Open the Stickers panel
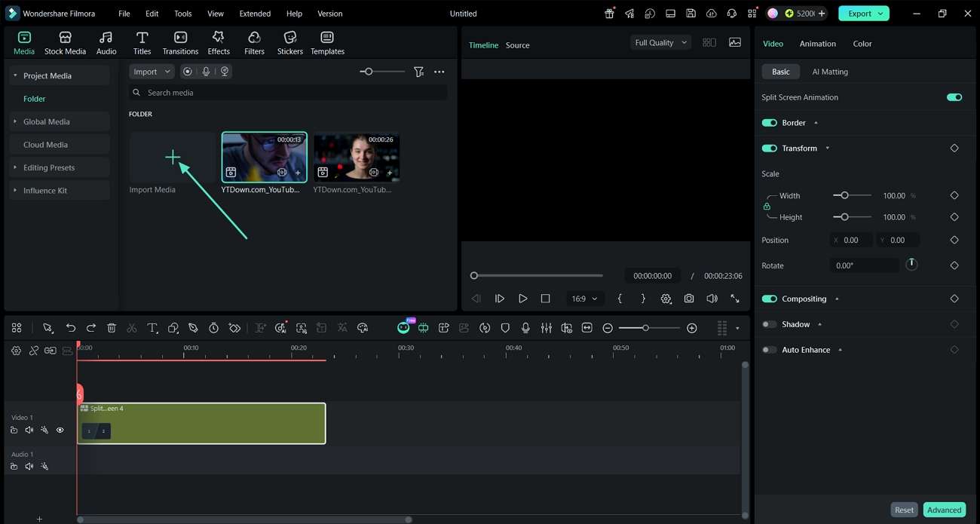 click(289, 43)
